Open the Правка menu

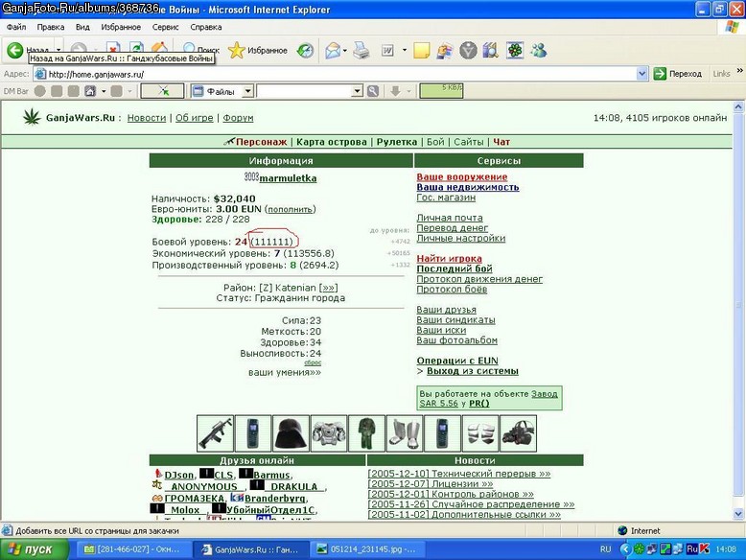click(x=51, y=27)
